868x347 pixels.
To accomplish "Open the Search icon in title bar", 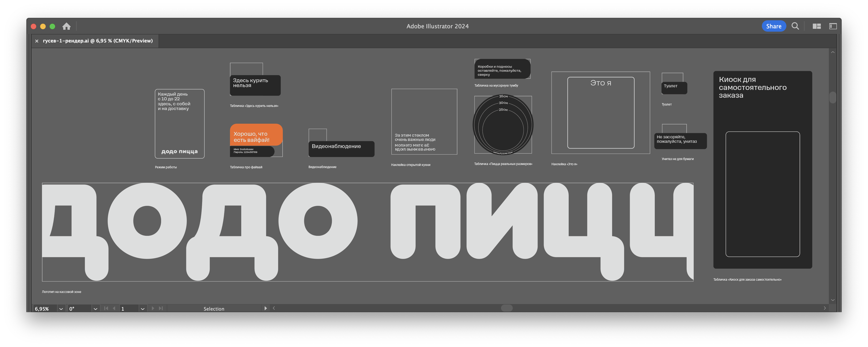I will [x=795, y=26].
